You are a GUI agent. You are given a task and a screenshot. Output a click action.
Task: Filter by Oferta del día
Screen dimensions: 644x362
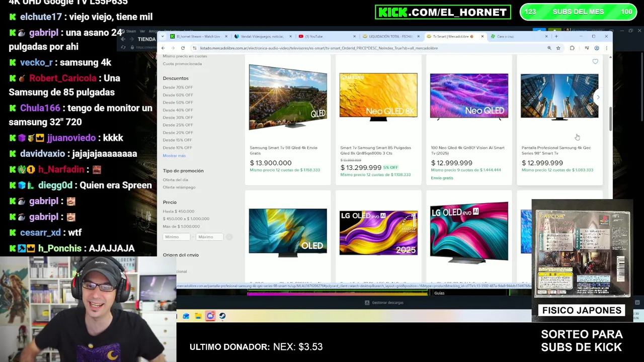click(x=175, y=180)
